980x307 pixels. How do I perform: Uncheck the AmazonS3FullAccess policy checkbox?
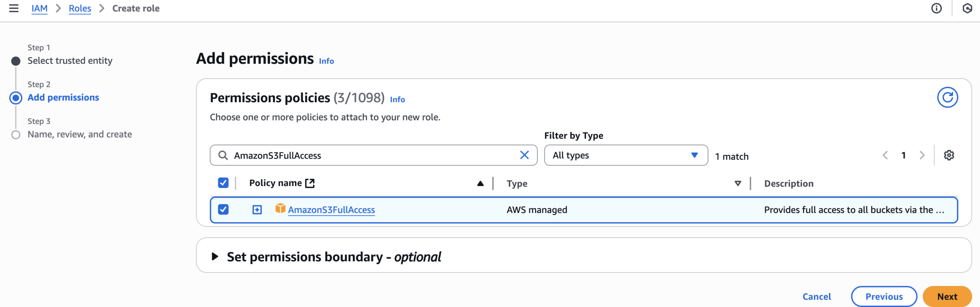223,209
